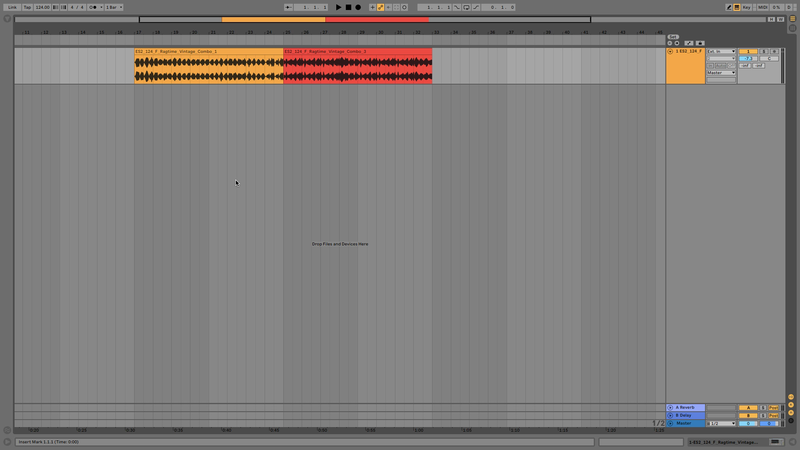This screenshot has width=800, height=450.
Task: Select the Re-enable Automation icon
Action: pos(388,7)
